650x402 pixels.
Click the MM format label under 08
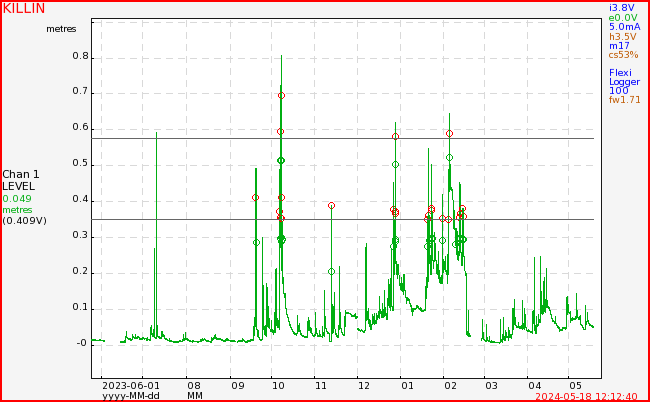point(195,396)
